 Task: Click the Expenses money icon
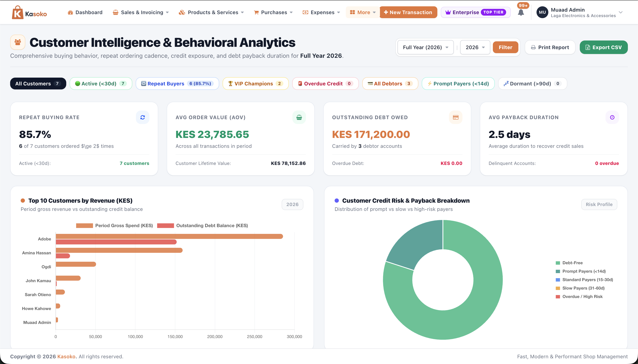[305, 12]
